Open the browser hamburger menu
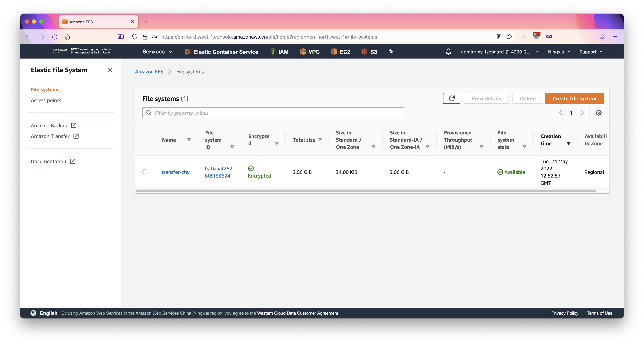The image size is (644, 345). 615,37
